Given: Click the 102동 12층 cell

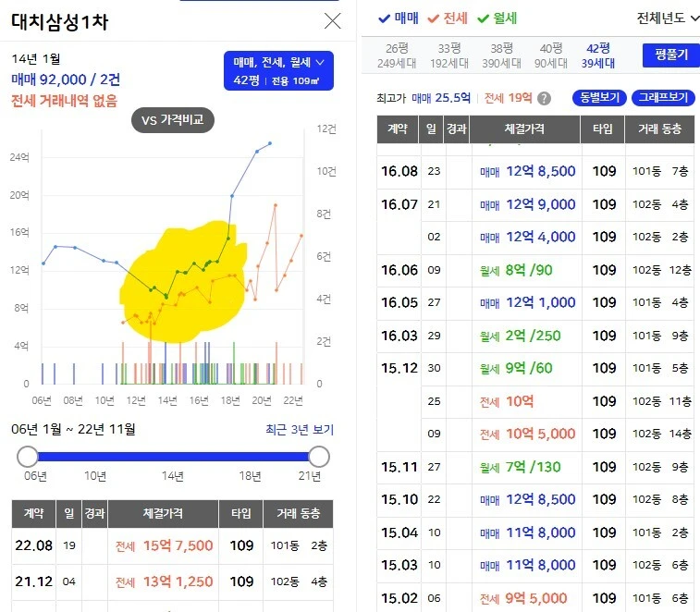Looking at the screenshot, I should (661, 271).
